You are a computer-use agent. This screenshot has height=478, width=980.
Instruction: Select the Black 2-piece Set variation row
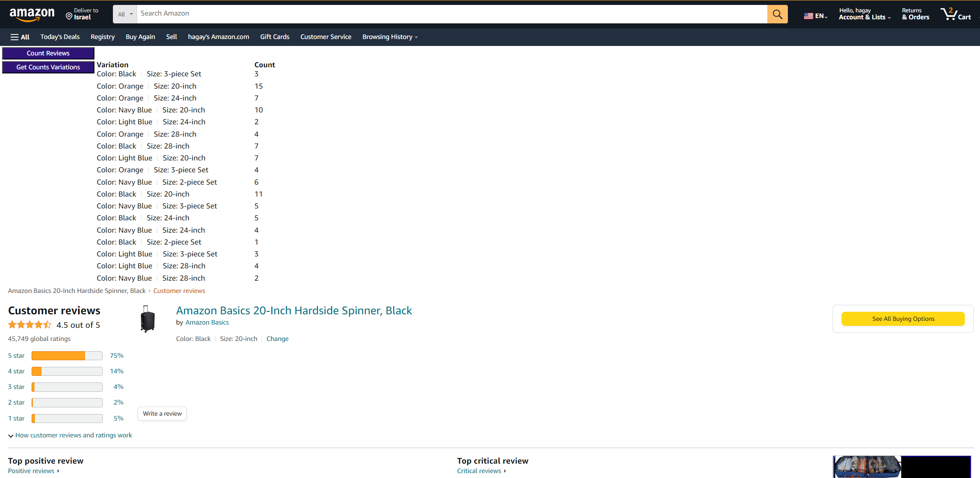click(x=178, y=242)
